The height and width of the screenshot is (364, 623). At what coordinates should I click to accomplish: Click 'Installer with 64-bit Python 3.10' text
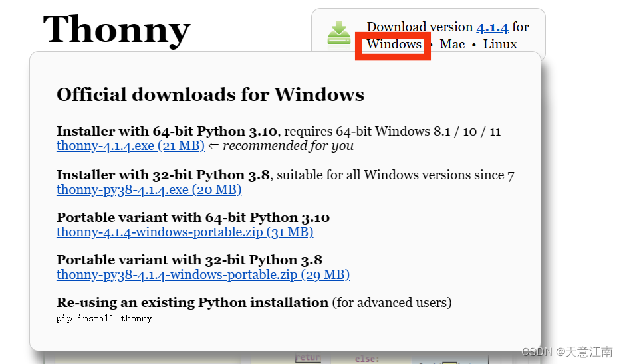click(x=167, y=131)
